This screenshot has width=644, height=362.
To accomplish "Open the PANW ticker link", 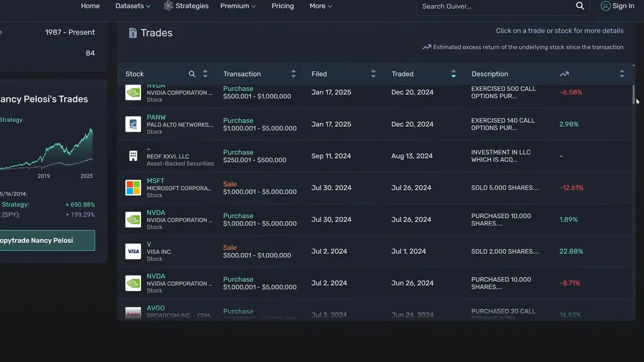I will 156,117.
